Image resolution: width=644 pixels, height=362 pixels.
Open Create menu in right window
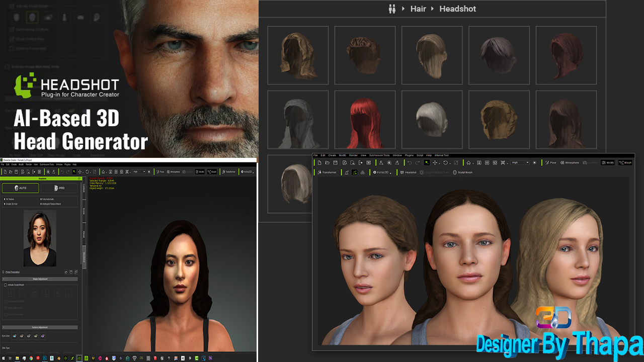coord(332,155)
